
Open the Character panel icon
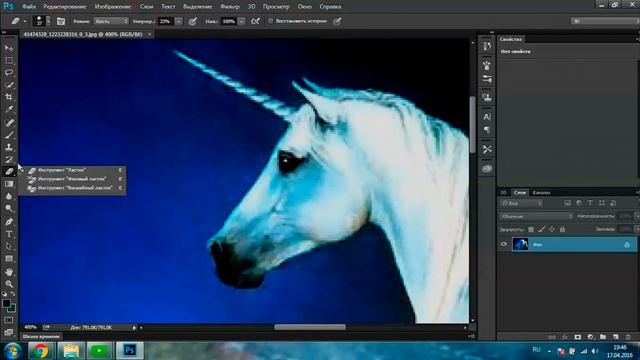click(487, 117)
